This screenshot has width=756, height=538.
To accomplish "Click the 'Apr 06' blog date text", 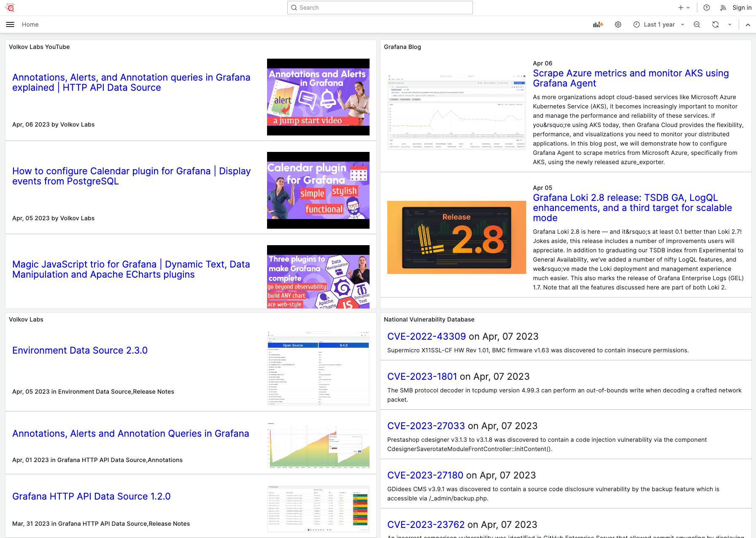I will click(x=543, y=63).
